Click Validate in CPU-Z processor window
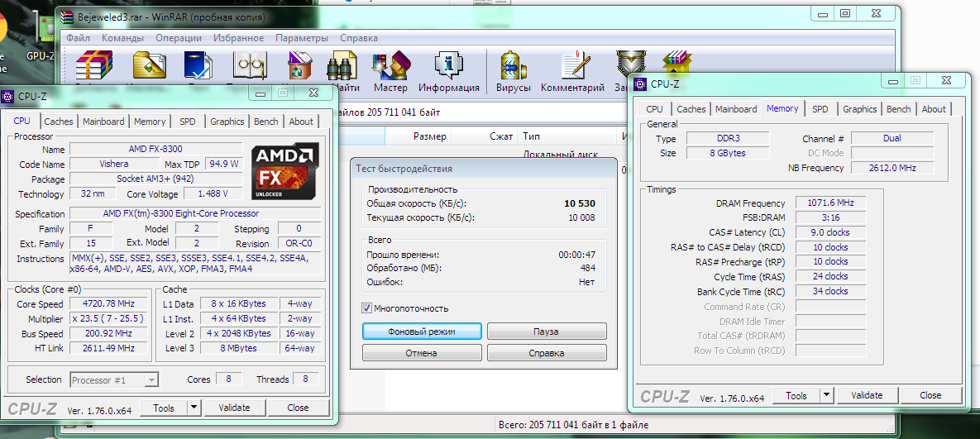The height and width of the screenshot is (439, 980). point(234,408)
